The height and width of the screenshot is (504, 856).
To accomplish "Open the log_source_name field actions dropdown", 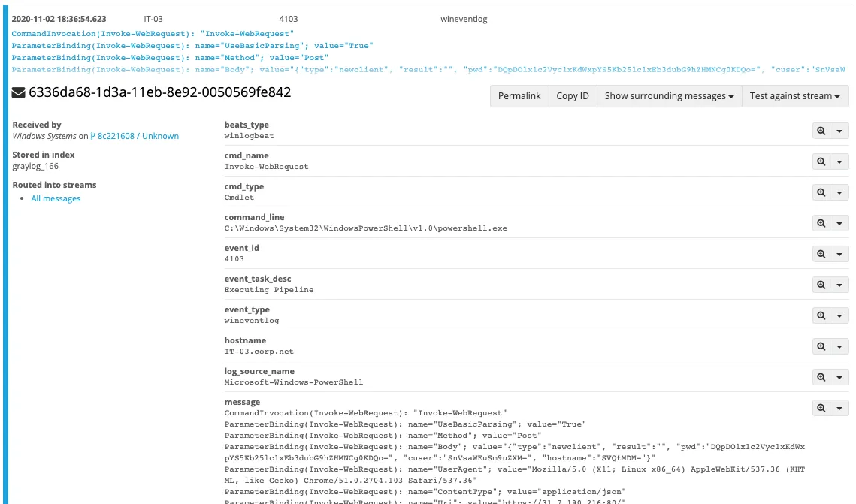I will [x=839, y=378].
